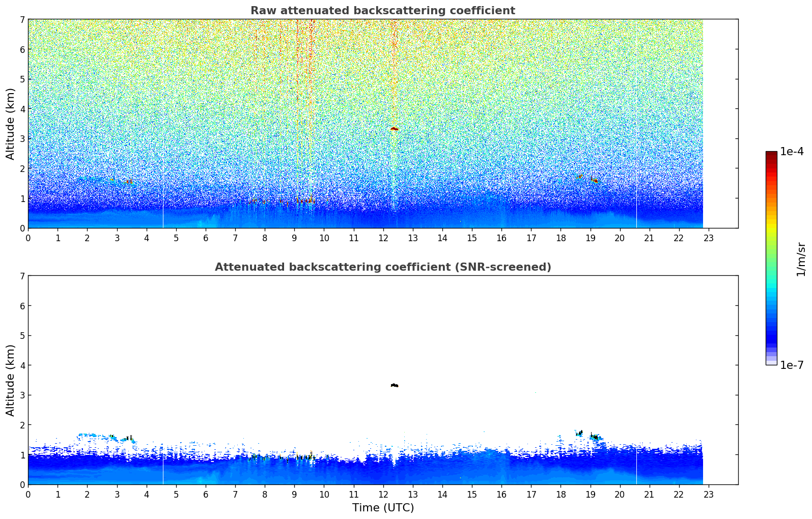
Task: Click the colorbar '1e-7' lower limit label
Action: tap(792, 365)
